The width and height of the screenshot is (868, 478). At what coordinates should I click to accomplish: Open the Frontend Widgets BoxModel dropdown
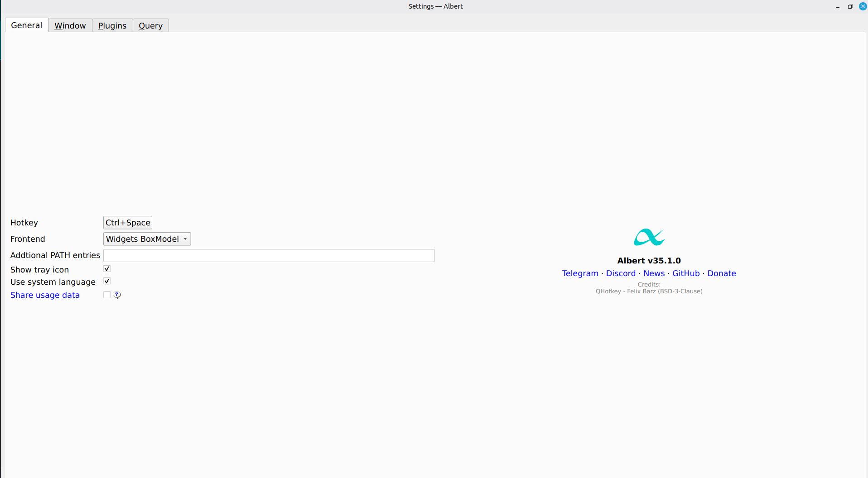coord(147,239)
